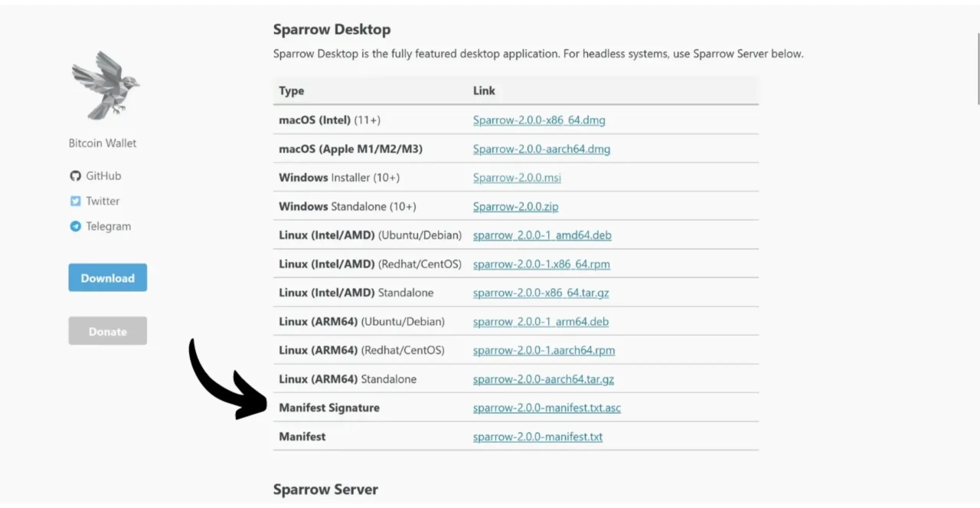The height and width of the screenshot is (508, 980).
Task: Download sparrow-2.0.0-1.x86_64.rpm package
Action: coord(541,264)
